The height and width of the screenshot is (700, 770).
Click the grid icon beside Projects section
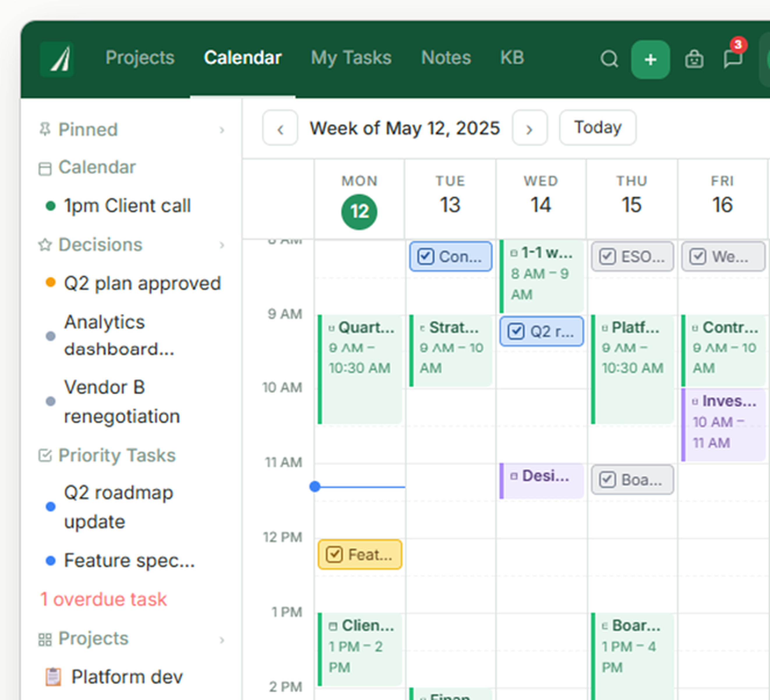(45, 640)
